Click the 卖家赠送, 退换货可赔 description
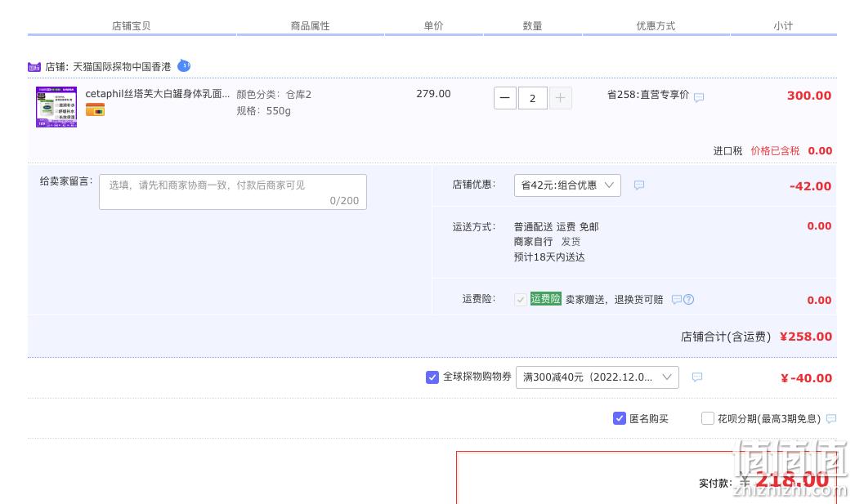Screen dimensions: 855x504 (x=614, y=299)
